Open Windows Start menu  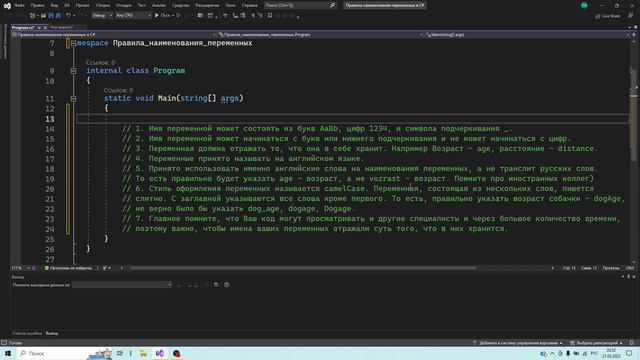[7, 353]
